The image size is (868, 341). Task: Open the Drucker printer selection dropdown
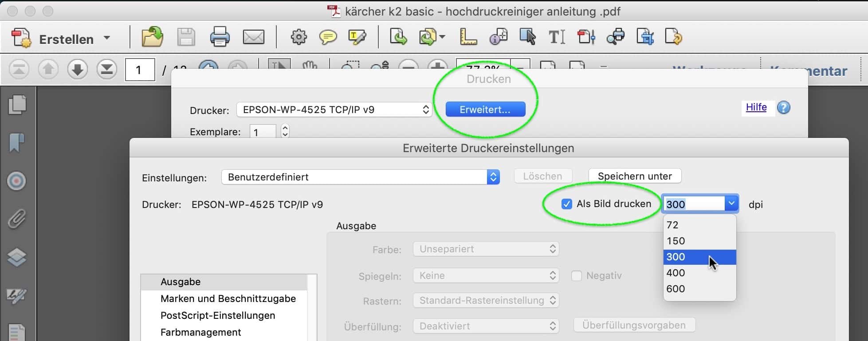tap(334, 110)
